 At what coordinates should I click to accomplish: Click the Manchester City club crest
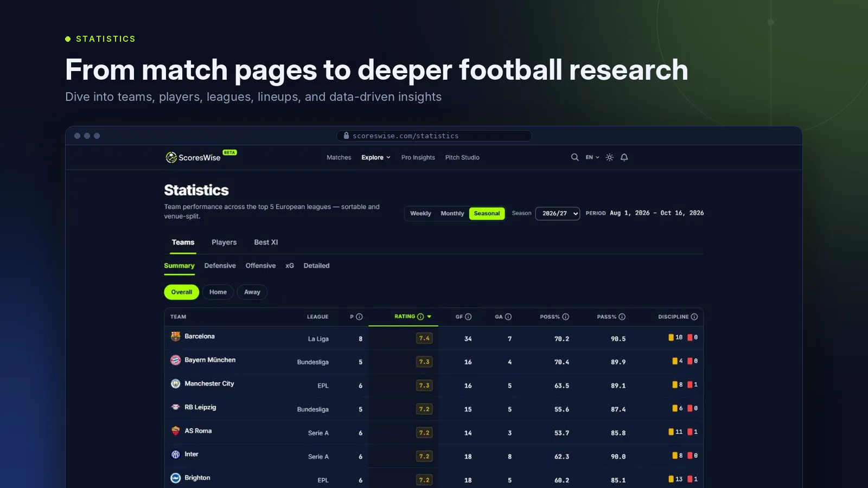[x=176, y=383]
